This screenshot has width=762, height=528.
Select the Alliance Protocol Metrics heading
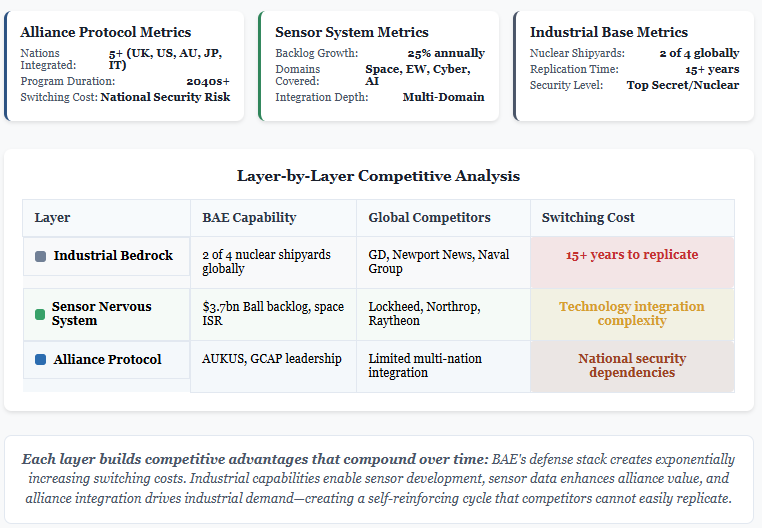(105, 32)
